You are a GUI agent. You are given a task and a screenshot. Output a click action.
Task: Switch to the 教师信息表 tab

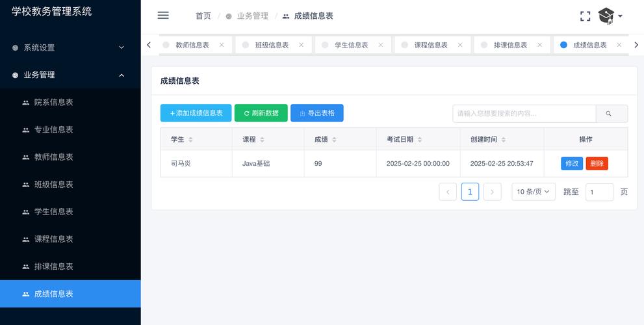[192, 45]
